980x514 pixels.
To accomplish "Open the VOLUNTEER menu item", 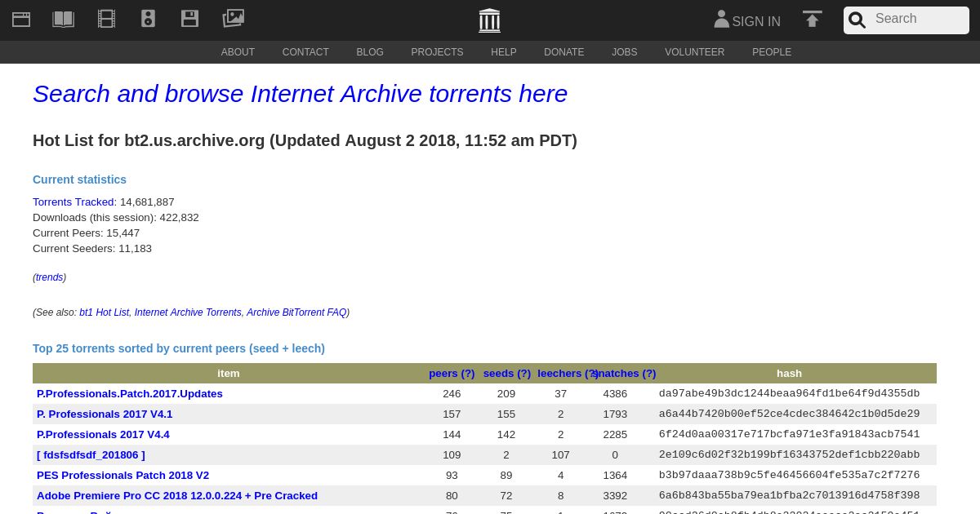I will point(695,52).
